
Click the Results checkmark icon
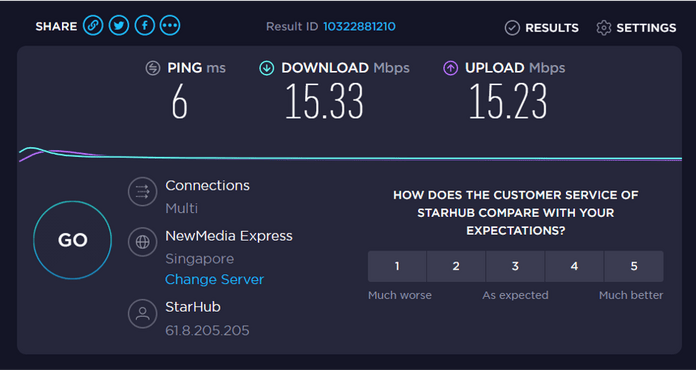pyautogui.click(x=512, y=28)
